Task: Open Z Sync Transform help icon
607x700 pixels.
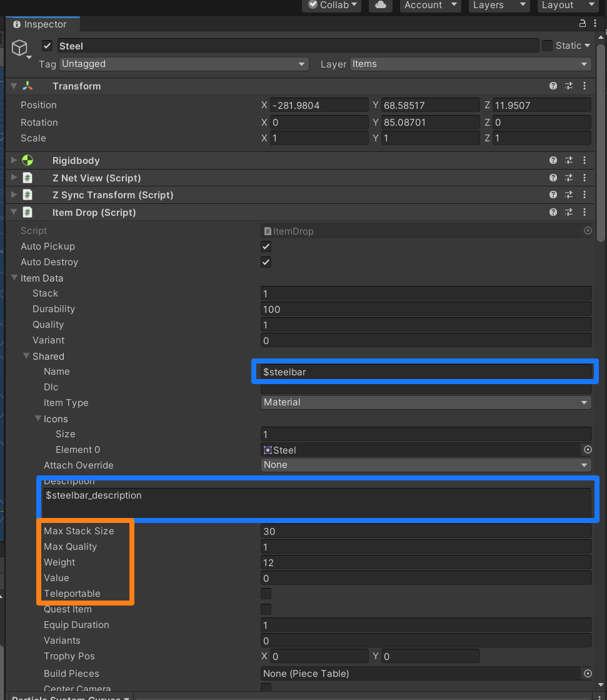Action: [553, 195]
